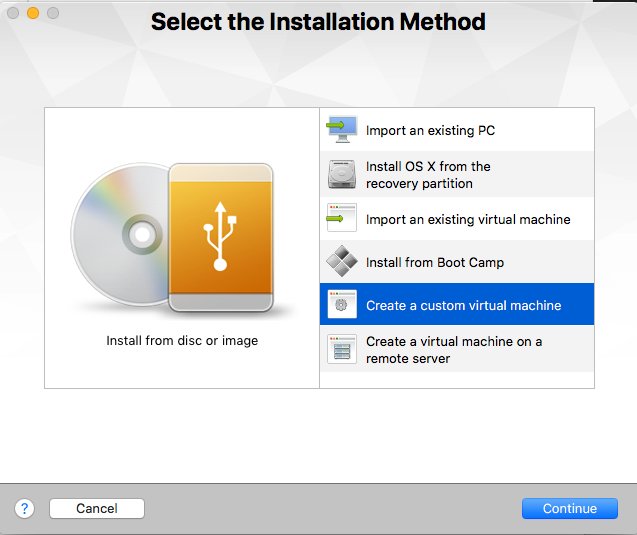The width and height of the screenshot is (637, 535).
Task: Close the installation method window
Action: pos(13,13)
